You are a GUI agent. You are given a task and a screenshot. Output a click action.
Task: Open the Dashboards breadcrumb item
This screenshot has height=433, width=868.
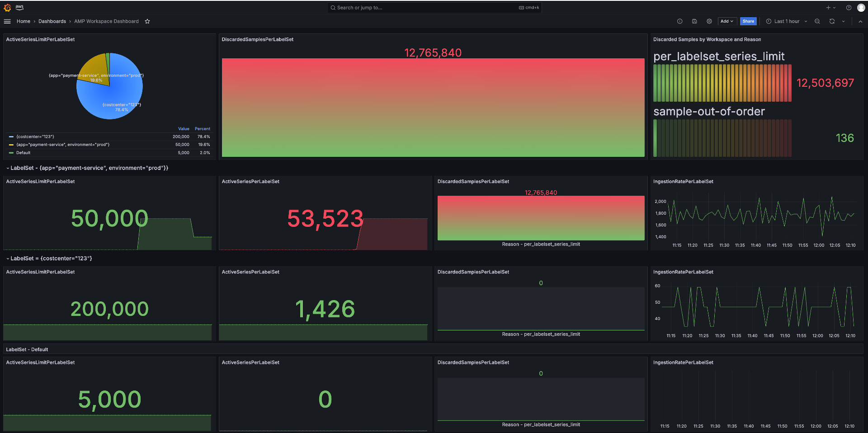[x=52, y=21]
